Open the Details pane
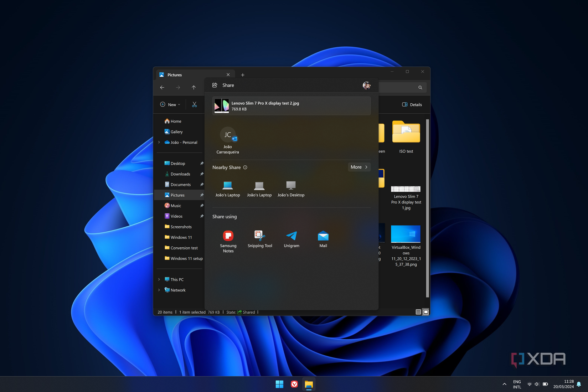This screenshot has height=392, width=588. 412,104
